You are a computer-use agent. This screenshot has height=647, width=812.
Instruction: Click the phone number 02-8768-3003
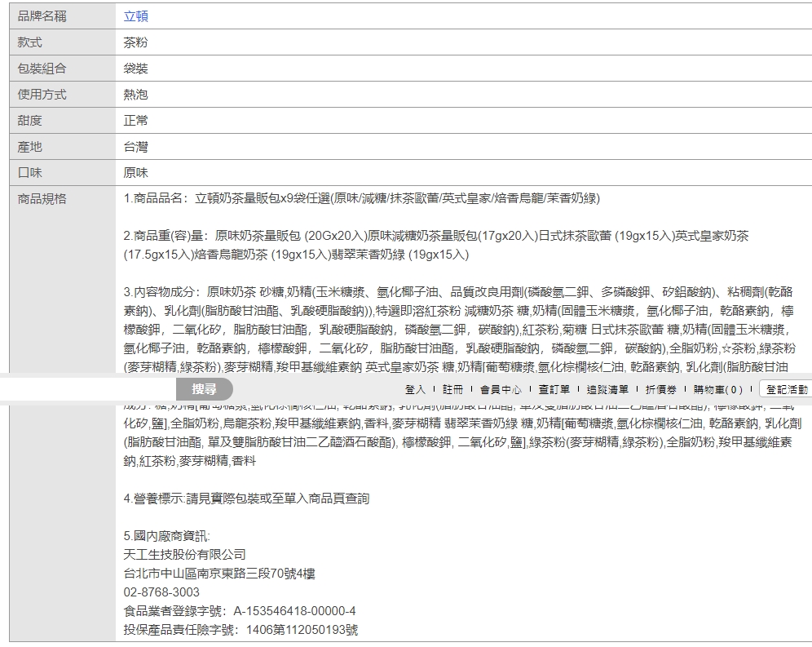tap(161, 592)
